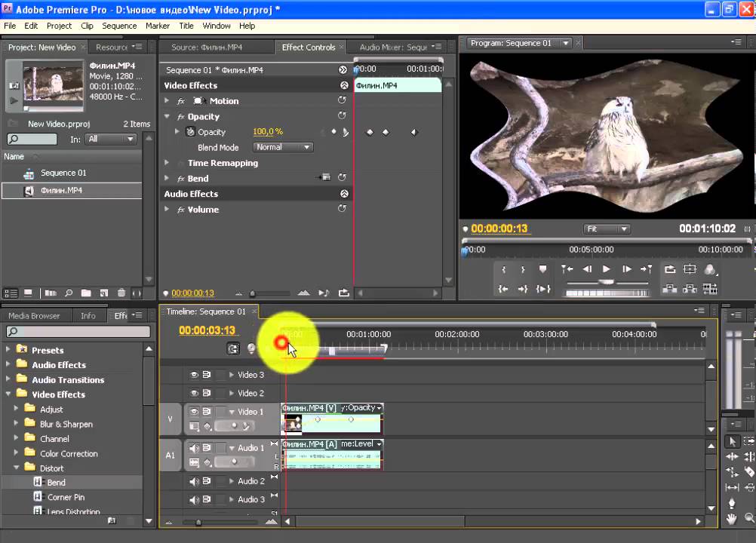Click the Opacity value 100,0 %
756x543 pixels.
click(x=268, y=131)
